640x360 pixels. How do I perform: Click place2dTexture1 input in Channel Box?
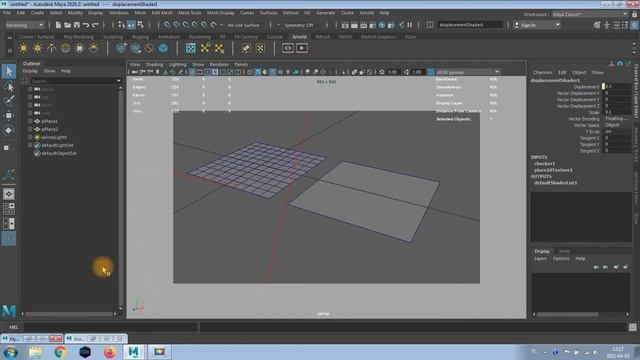coord(553,170)
